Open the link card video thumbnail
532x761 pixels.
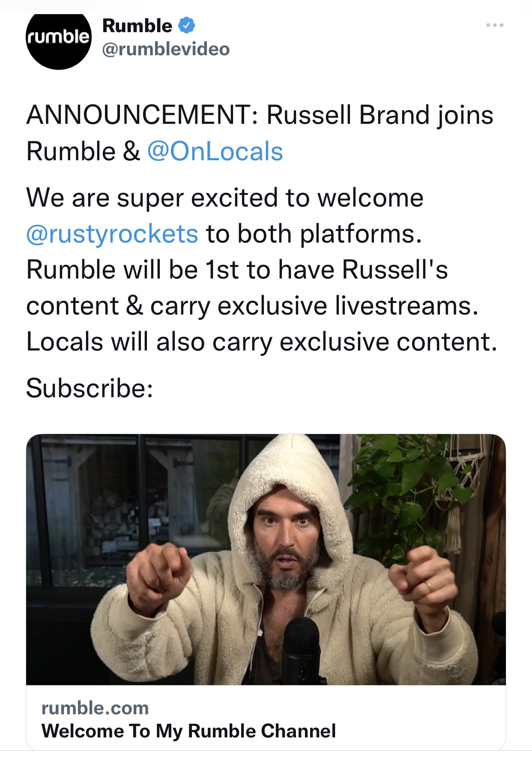coord(266,559)
